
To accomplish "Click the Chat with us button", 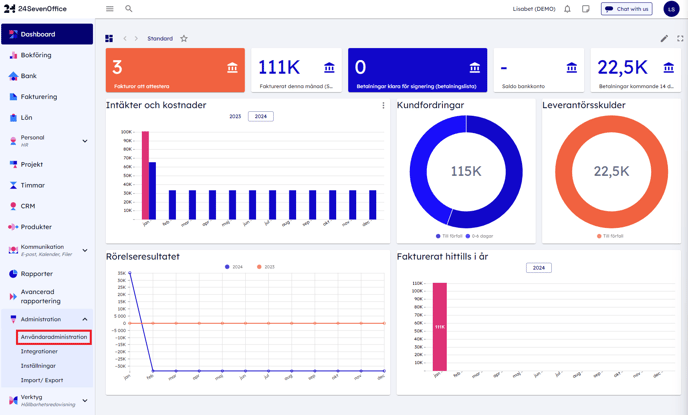I will (x=626, y=9).
